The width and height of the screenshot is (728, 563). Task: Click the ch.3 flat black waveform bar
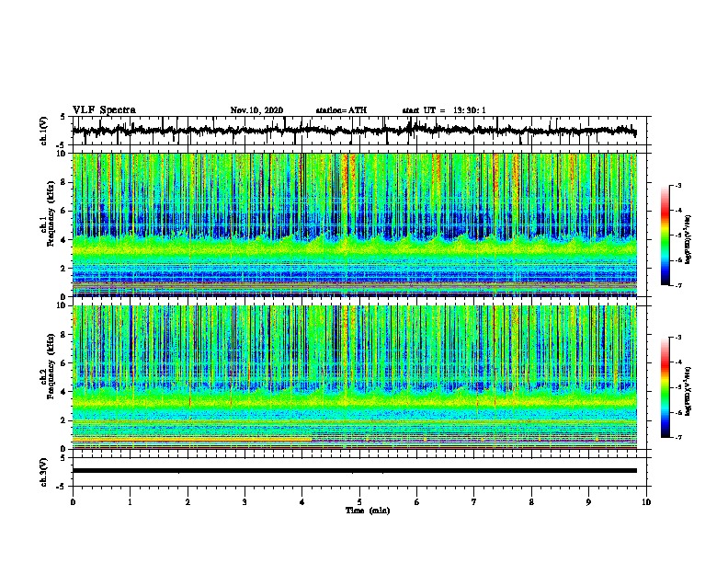(355, 471)
